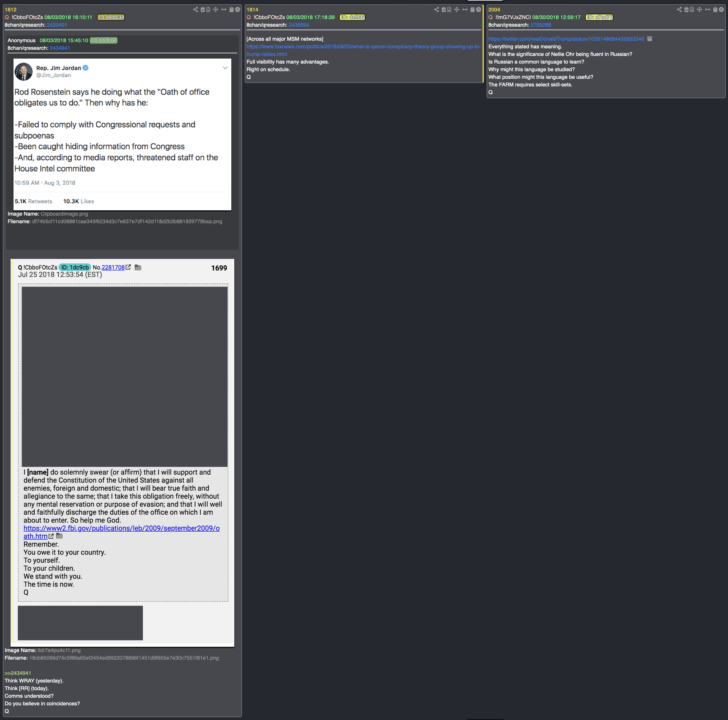Open the post 1699 oath screenshot image
The width and height of the screenshot is (728, 720).
tap(122, 453)
